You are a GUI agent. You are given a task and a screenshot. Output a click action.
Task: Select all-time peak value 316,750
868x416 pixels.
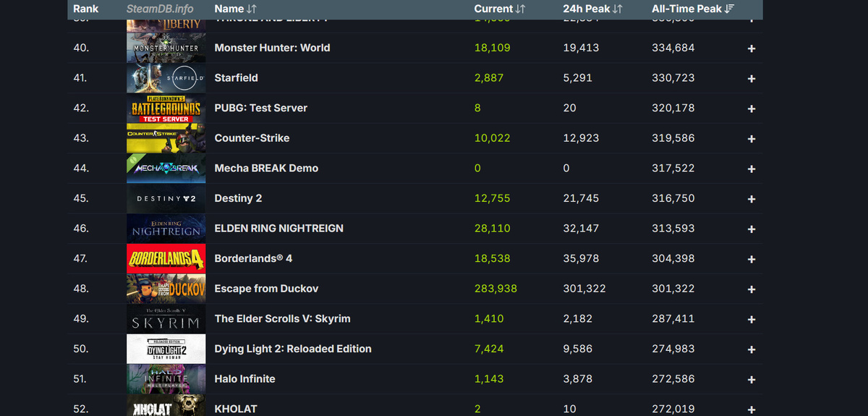[x=673, y=198]
